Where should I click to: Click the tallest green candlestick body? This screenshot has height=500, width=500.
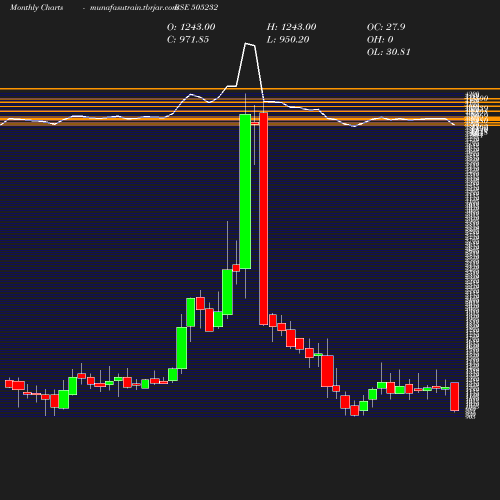point(245,191)
